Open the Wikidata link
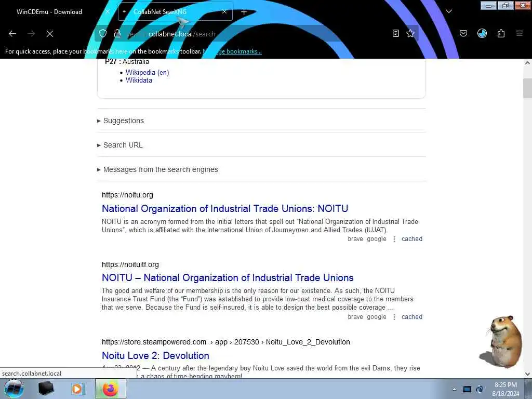 [139, 81]
